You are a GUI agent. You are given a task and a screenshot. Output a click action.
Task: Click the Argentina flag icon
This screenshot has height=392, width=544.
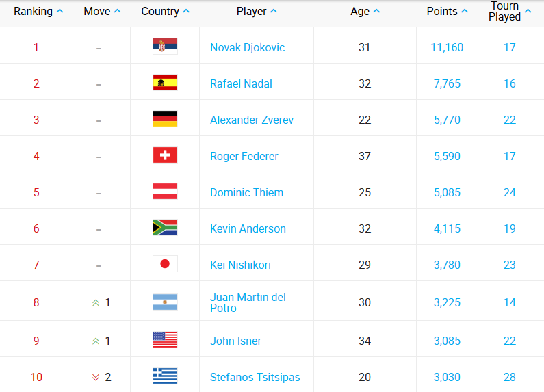coord(165,302)
